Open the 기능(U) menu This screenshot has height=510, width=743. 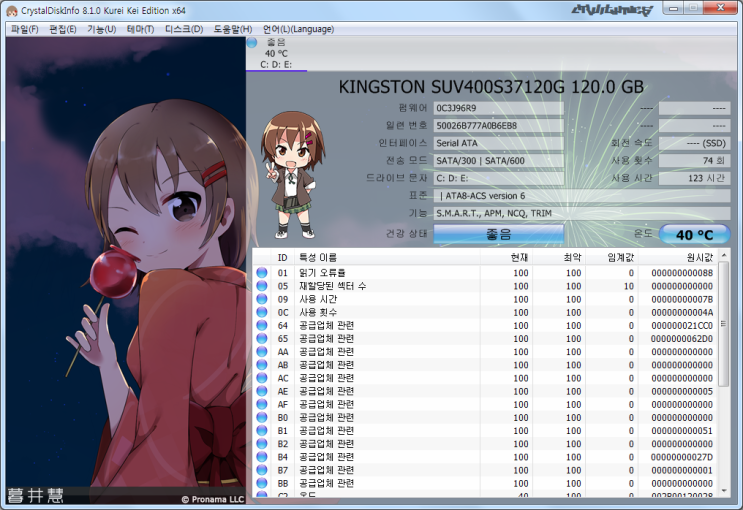(102, 29)
